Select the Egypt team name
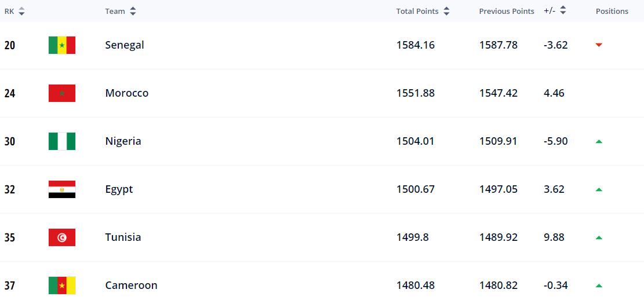Screen dimensions: 644x304 (119, 189)
